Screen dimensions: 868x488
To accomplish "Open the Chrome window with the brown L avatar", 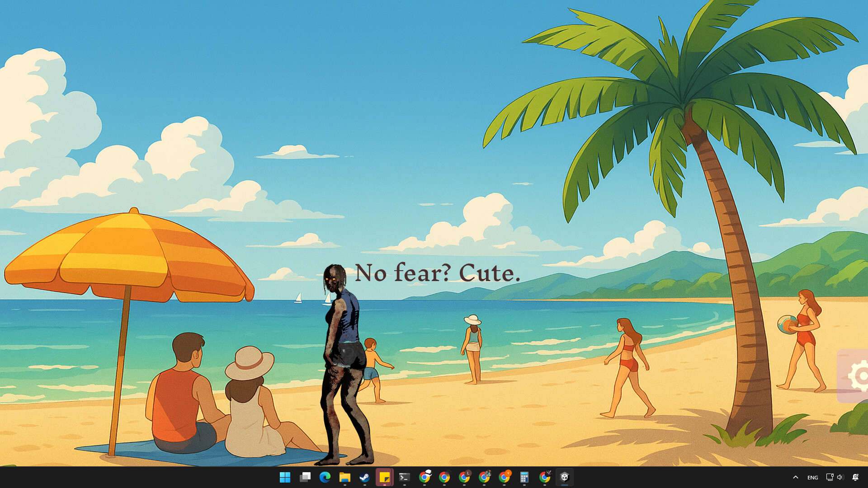I will pos(464,477).
